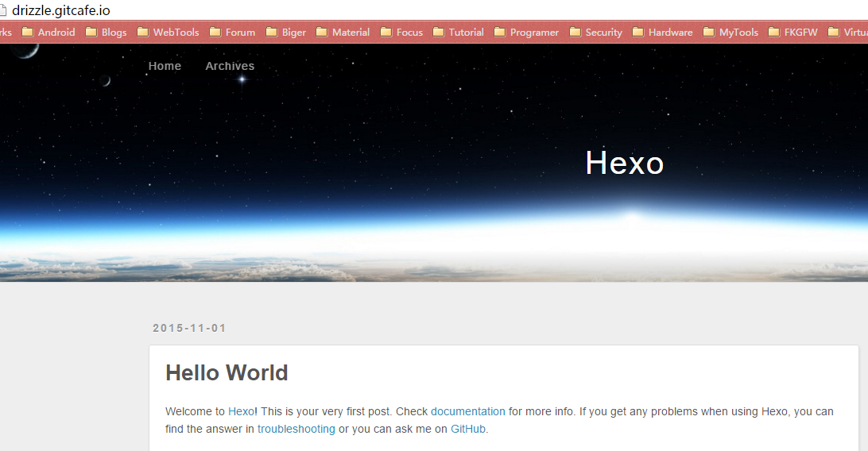Image resolution: width=868 pixels, height=451 pixels.
Task: Click the drizzle.gitcafe.io address bar URL
Action: click(61, 10)
